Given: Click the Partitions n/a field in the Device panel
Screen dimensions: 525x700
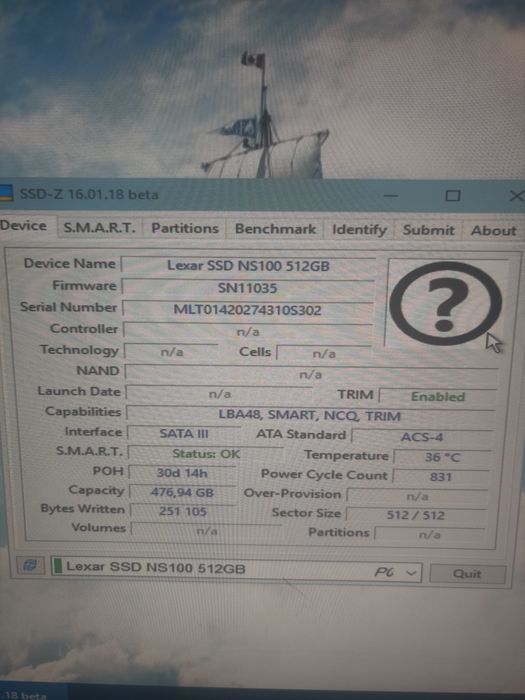Looking at the screenshot, I should [x=429, y=534].
